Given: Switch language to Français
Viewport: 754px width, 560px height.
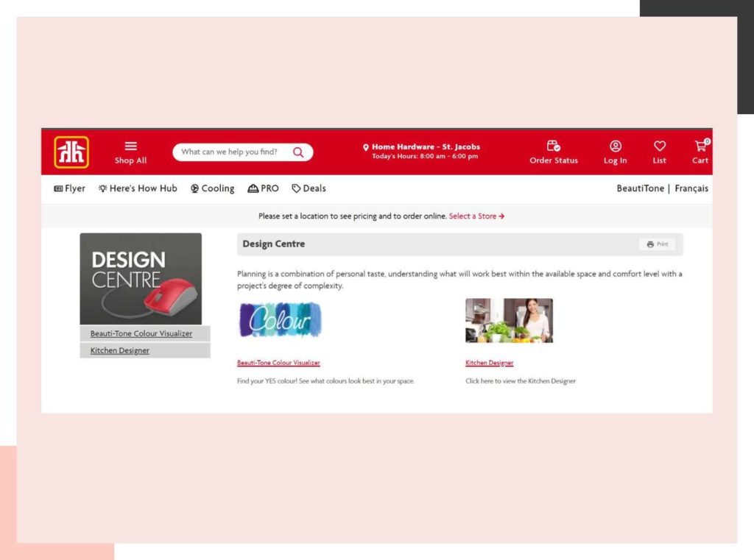Looking at the screenshot, I should 691,188.
